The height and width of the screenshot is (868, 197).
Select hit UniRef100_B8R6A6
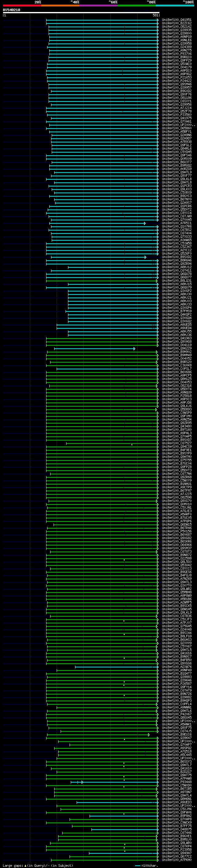(x=176, y=260)
